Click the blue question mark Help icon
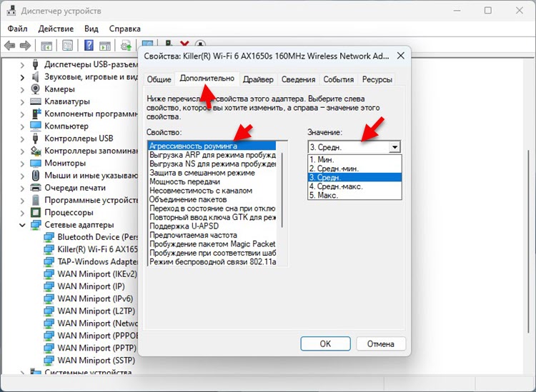Image resolution: width=536 pixels, height=392 pixels. pos(89,46)
